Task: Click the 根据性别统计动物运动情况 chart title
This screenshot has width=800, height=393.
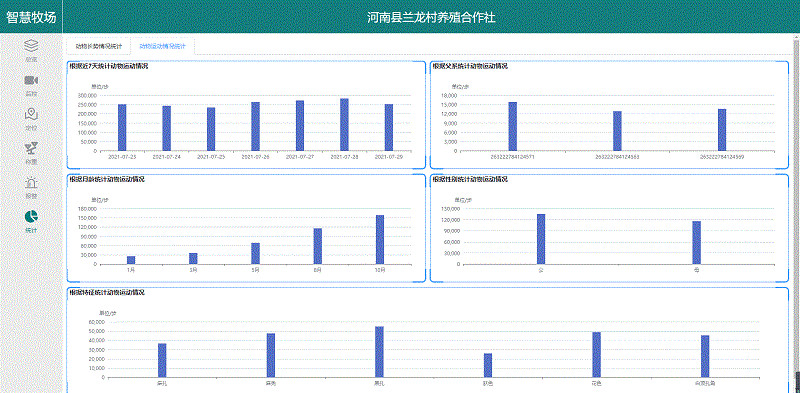Action: click(470, 180)
